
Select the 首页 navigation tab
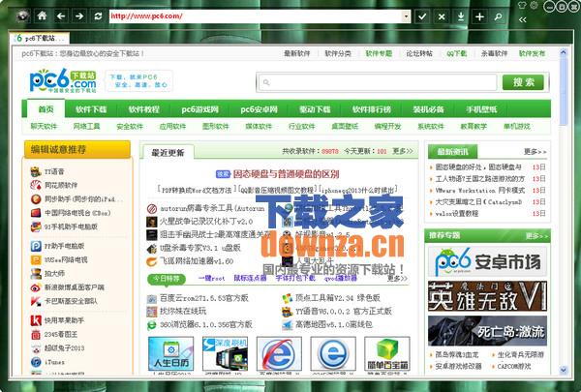[46, 109]
